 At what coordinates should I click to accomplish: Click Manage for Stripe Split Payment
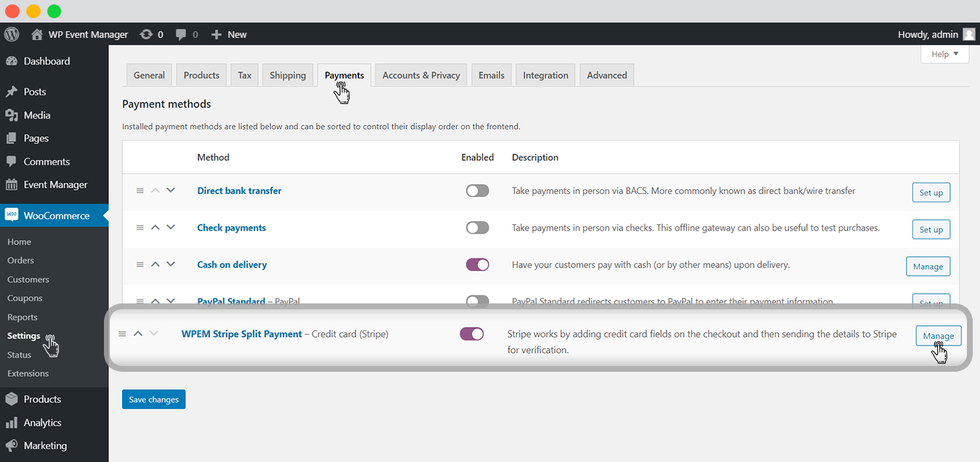[938, 335]
